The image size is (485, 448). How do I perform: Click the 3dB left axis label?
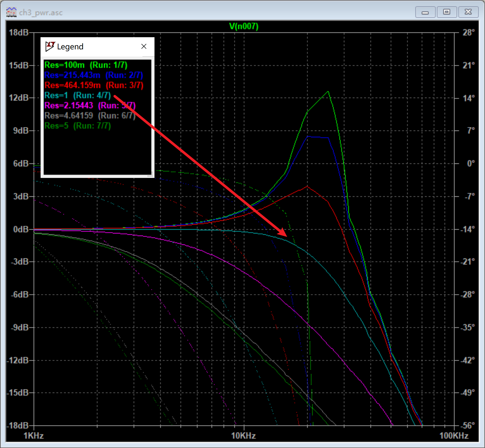point(21,196)
